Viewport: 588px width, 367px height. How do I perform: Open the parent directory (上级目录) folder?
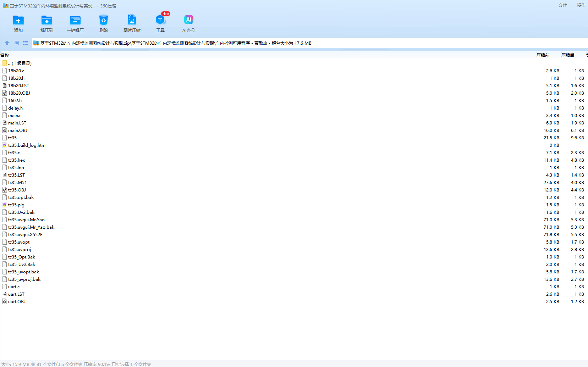20,63
